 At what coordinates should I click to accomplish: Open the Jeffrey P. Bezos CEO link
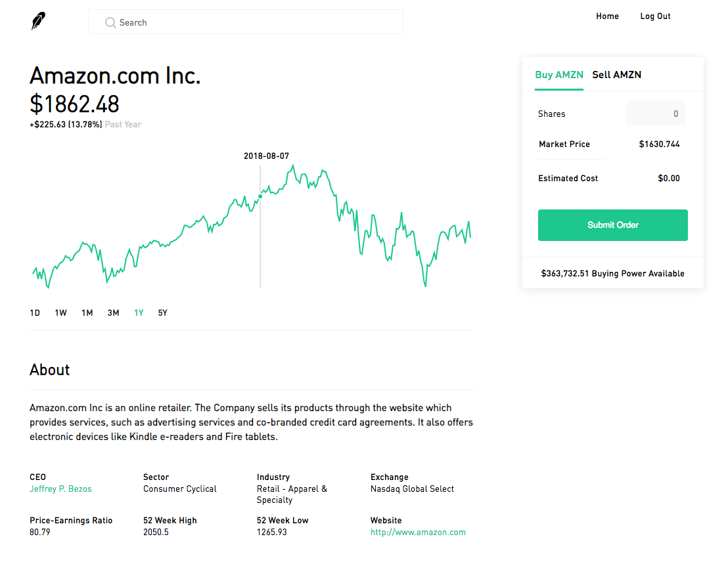(x=61, y=489)
